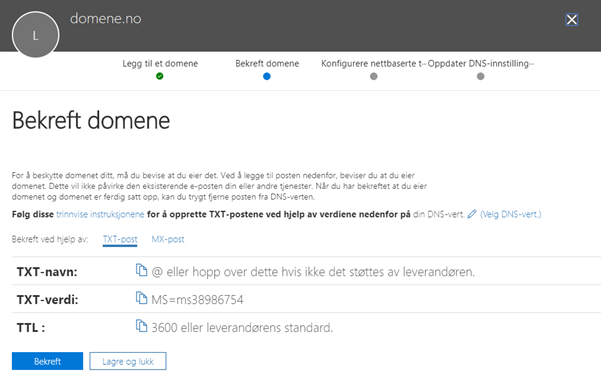The image size is (601, 383).
Task: Click the 'Lagre og lukk' button
Action: [x=128, y=361]
